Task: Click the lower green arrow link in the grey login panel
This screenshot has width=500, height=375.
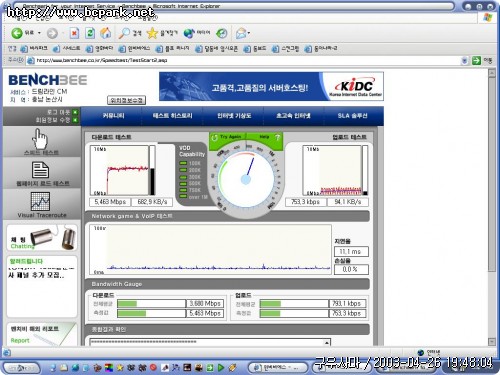Action: pos(75,120)
